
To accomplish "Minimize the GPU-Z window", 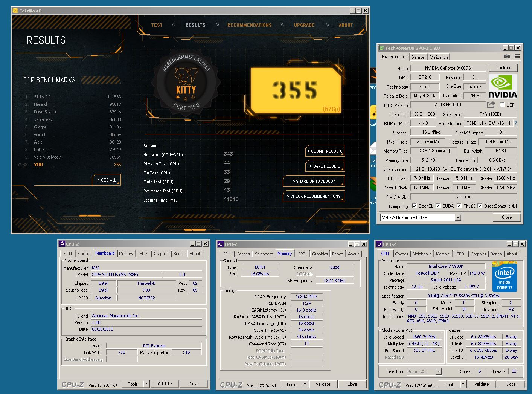I will tap(505, 48).
